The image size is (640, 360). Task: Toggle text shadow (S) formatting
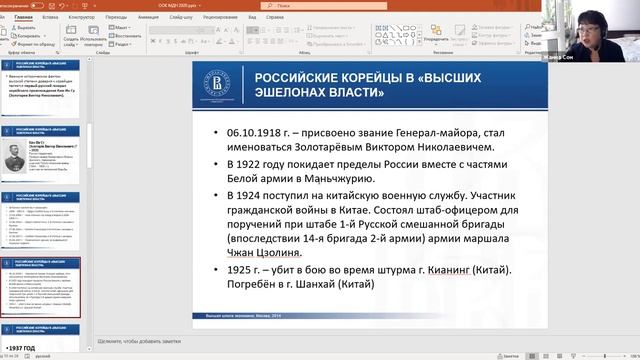click(176, 41)
